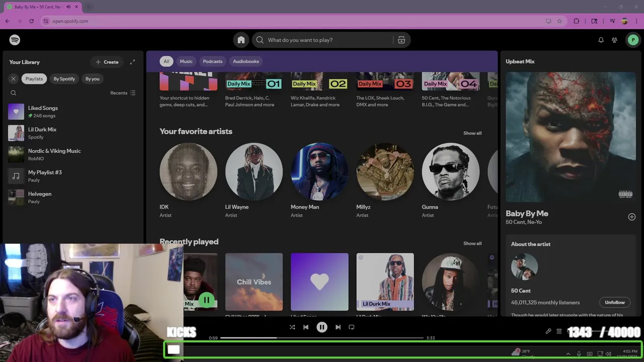Install Spotify app from the address bar icon
This screenshot has height=362, width=644.
click(x=548, y=21)
